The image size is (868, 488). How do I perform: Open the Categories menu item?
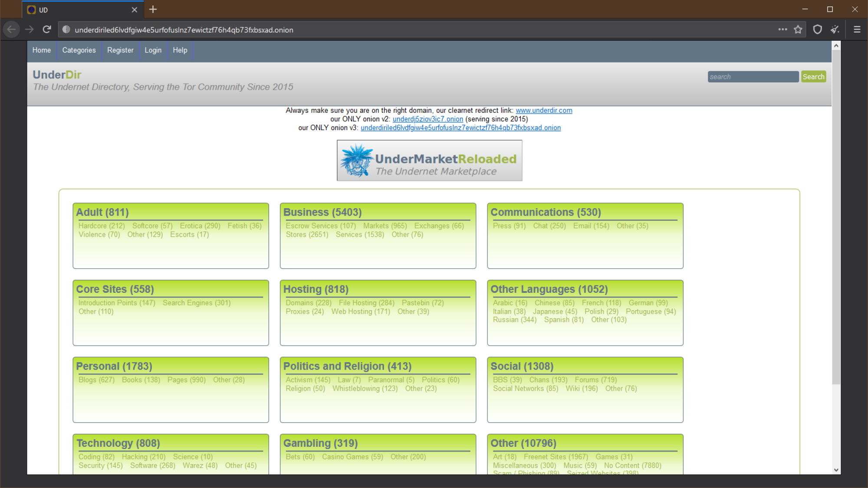[79, 50]
